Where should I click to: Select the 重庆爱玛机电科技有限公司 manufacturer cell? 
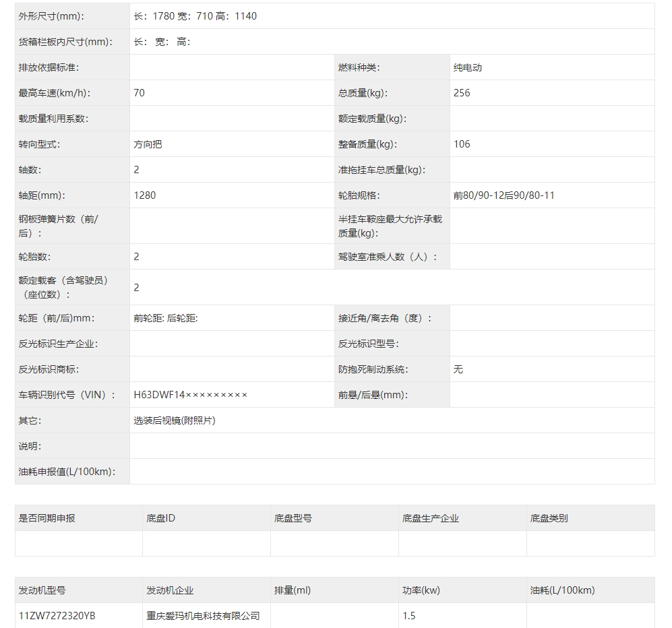203,616
